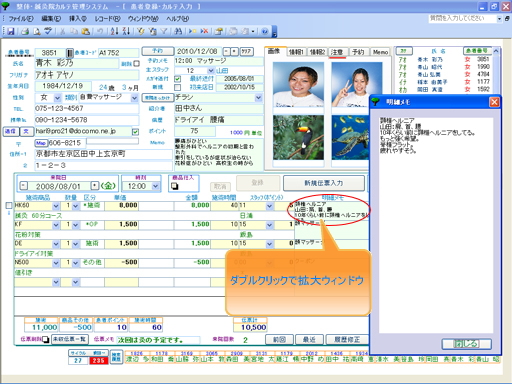
Task: Open the ファイル(F) menu
Action: pyautogui.click(x=21, y=19)
